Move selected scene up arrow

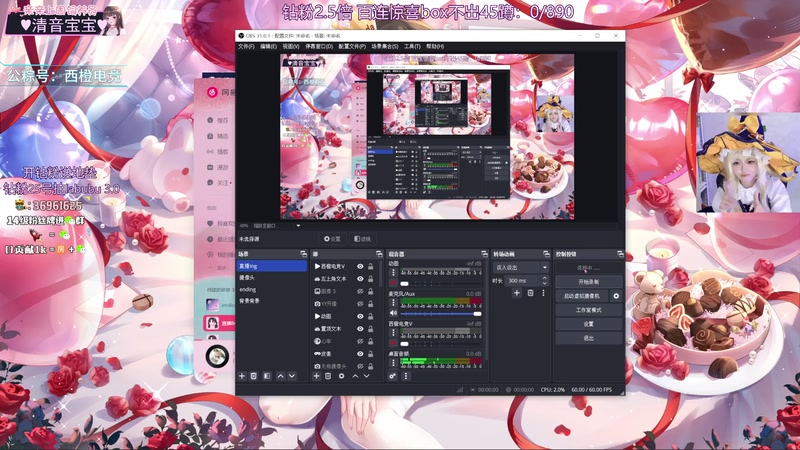(280, 376)
